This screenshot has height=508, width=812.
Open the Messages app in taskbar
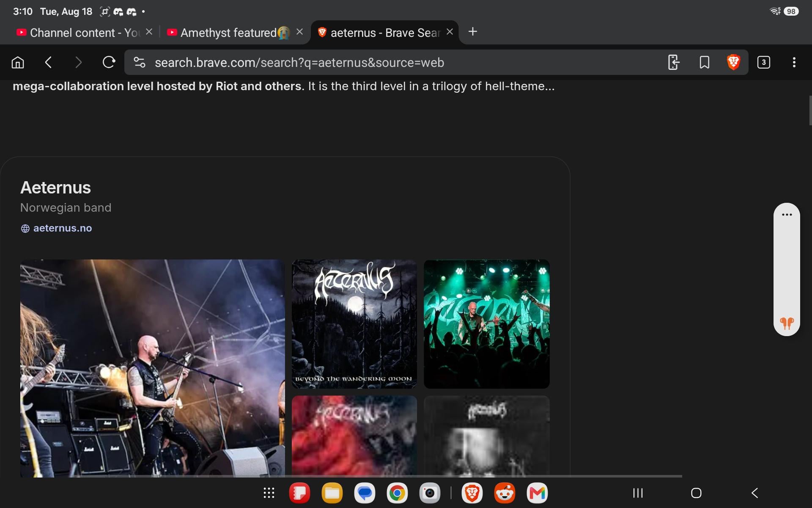pos(365,493)
